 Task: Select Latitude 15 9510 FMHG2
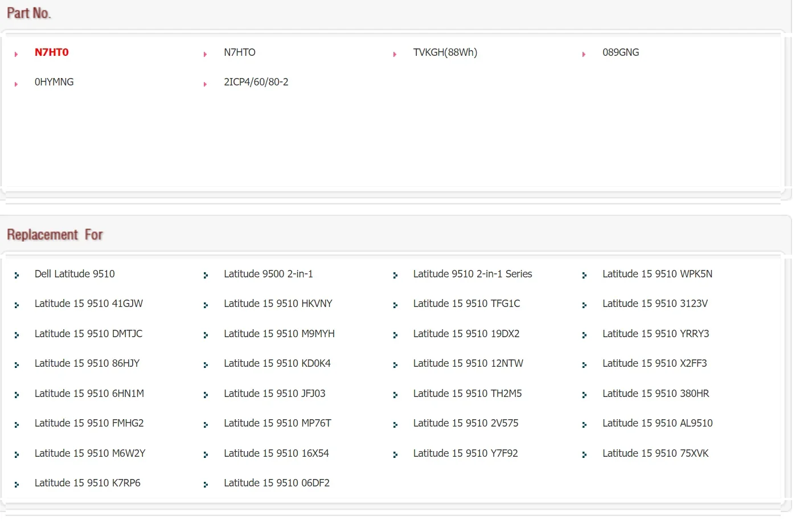89,423
